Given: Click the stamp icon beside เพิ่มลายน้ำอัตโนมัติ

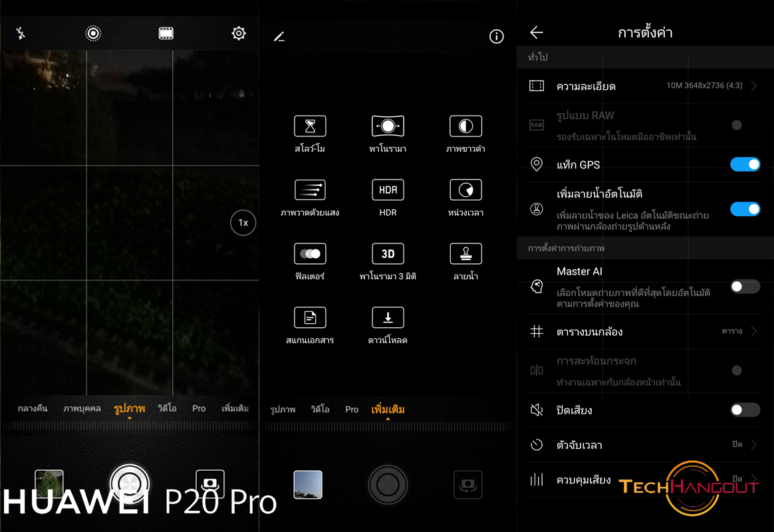Looking at the screenshot, I should pyautogui.click(x=537, y=209).
